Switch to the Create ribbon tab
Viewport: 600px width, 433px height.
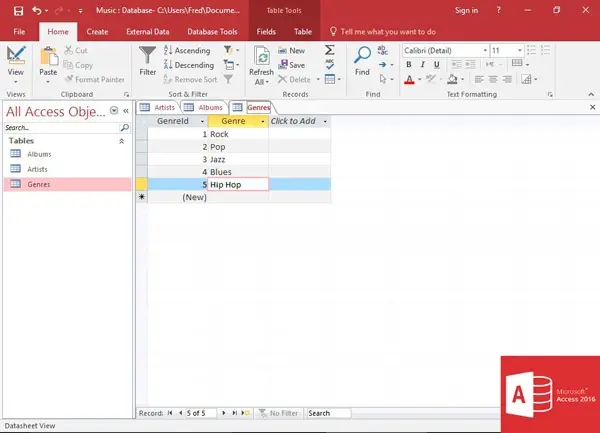pos(97,32)
